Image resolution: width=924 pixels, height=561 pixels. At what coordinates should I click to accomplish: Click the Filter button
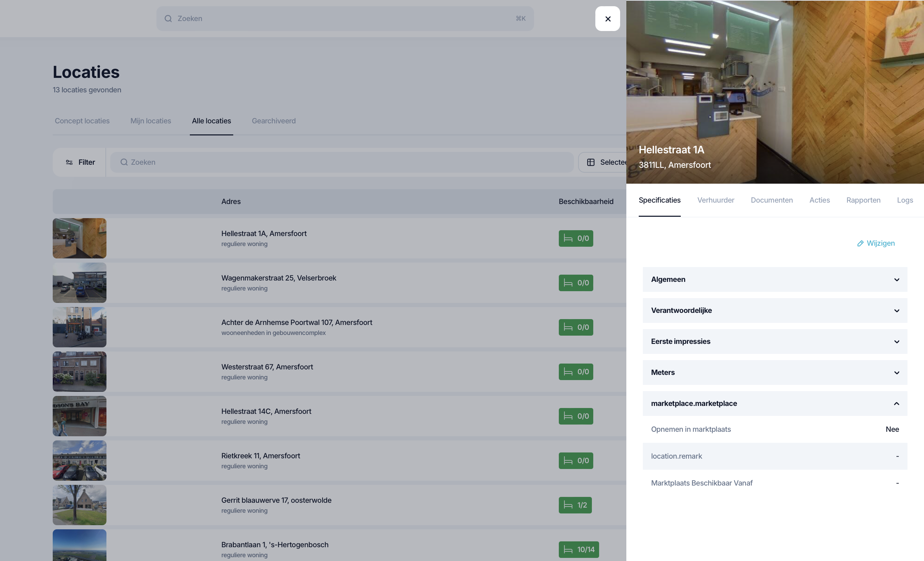(x=80, y=162)
